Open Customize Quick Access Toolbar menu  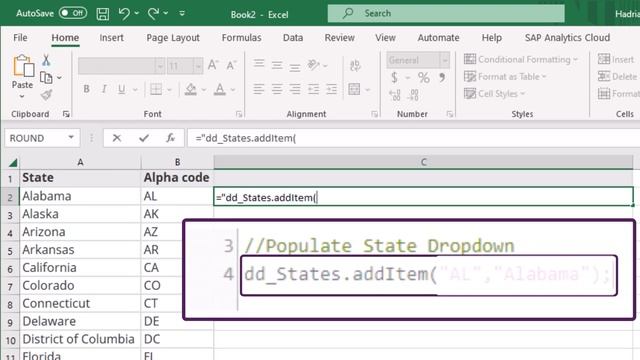point(182,13)
